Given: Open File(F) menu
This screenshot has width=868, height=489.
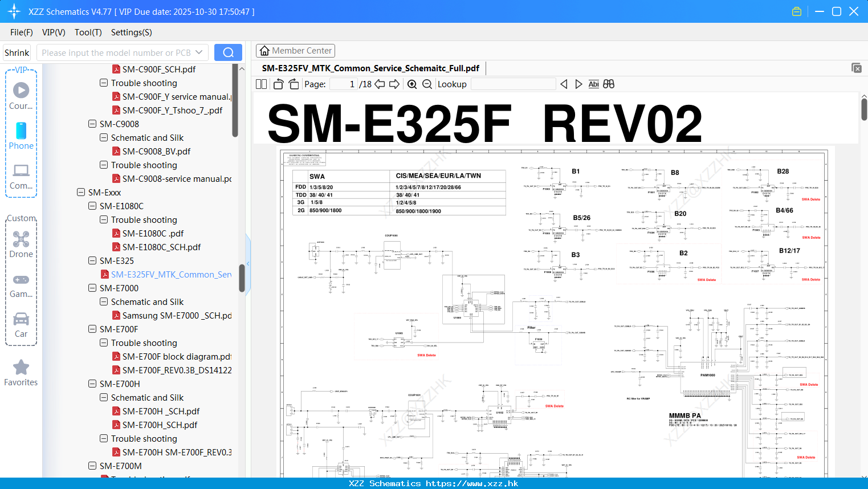Looking at the screenshot, I should (22, 32).
